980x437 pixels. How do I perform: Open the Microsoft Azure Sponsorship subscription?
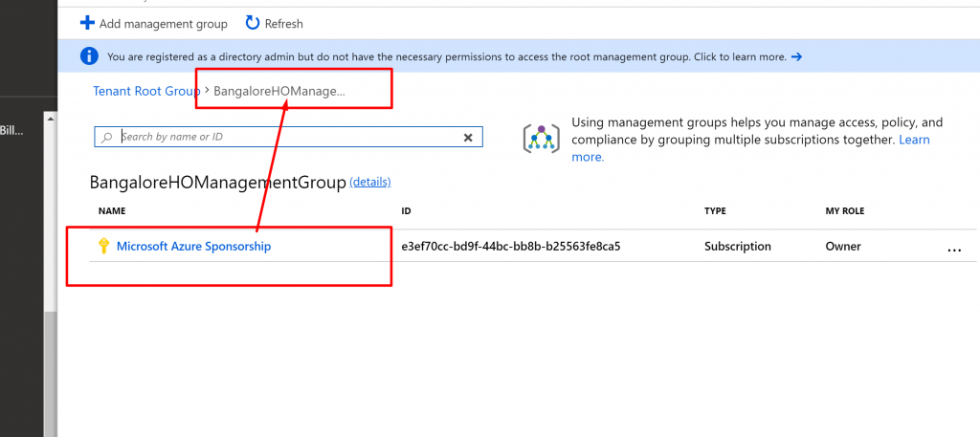click(193, 246)
